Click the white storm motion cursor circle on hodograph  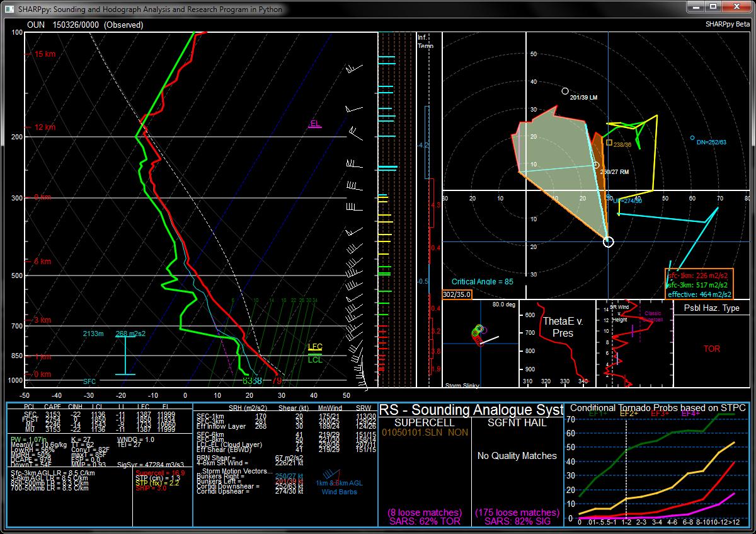pos(608,241)
